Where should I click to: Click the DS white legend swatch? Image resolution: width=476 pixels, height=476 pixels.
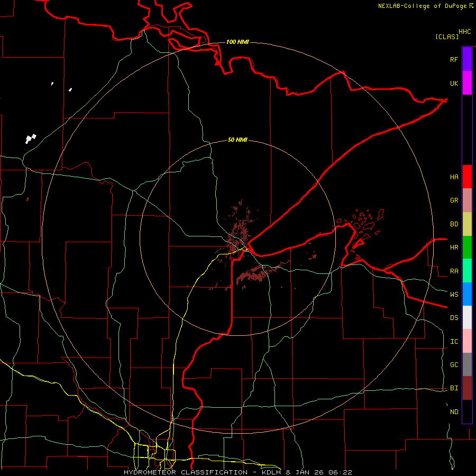coord(467,317)
